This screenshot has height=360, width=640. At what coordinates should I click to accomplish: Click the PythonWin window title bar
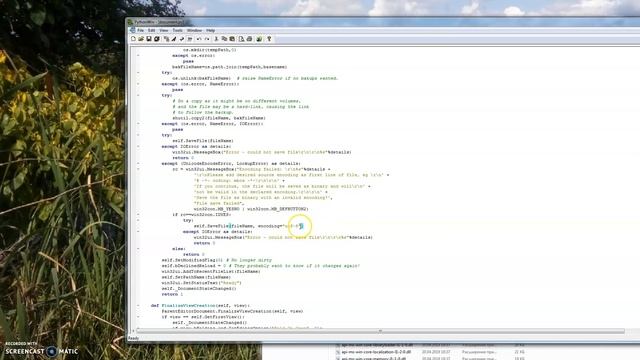coord(384,22)
